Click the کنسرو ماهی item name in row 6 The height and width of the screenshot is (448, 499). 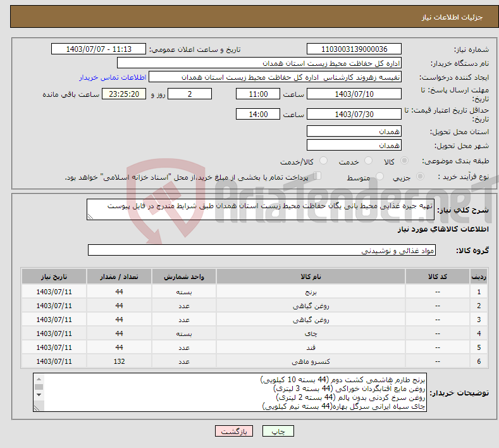[x=311, y=362]
